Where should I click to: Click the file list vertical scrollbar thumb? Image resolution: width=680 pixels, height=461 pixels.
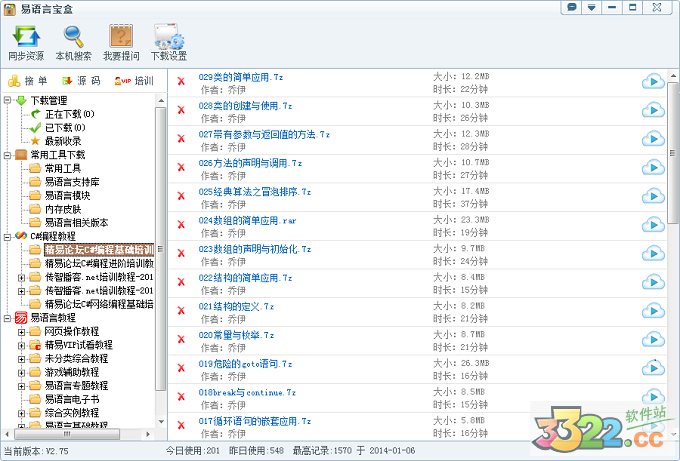point(673,153)
